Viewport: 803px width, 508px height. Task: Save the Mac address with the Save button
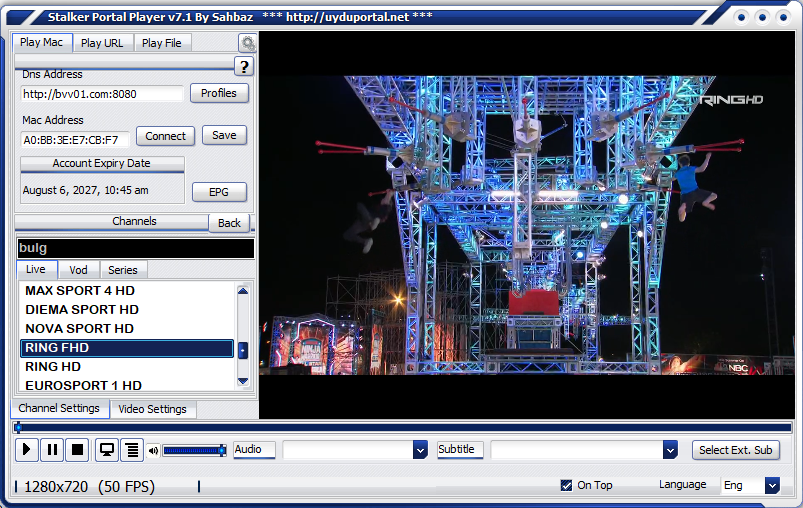[224, 135]
